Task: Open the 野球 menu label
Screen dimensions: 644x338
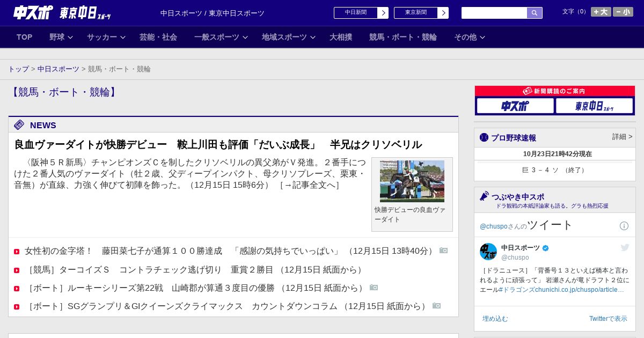Action: (x=57, y=37)
